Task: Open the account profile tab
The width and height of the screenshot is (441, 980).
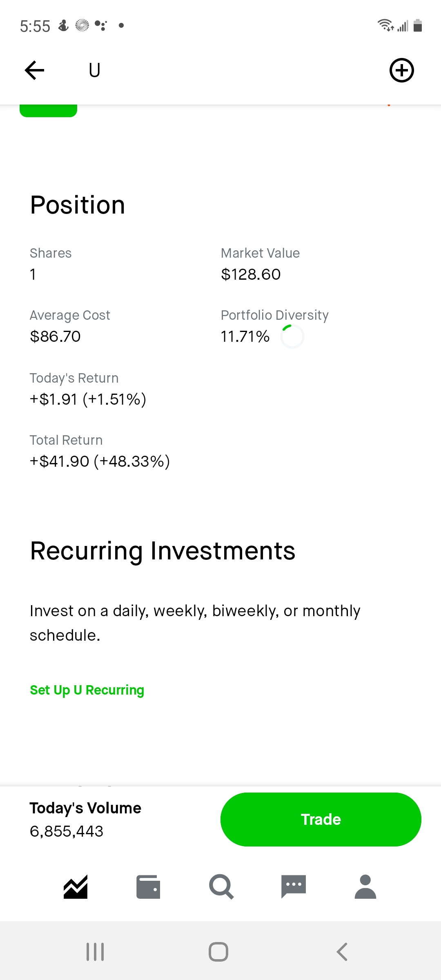Action: 365,886
